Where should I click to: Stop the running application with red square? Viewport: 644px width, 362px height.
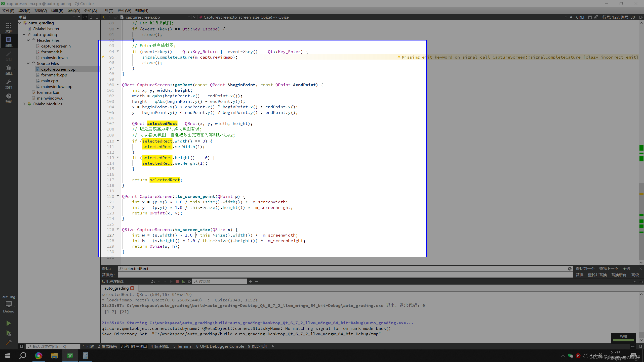coord(177,282)
